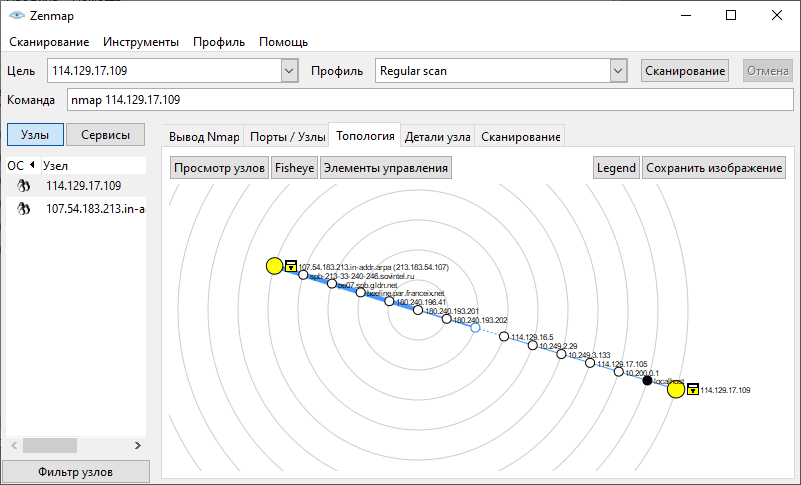Screen dimensions: 801x485
Task: Click Сохранить изображение button
Action: (714, 168)
